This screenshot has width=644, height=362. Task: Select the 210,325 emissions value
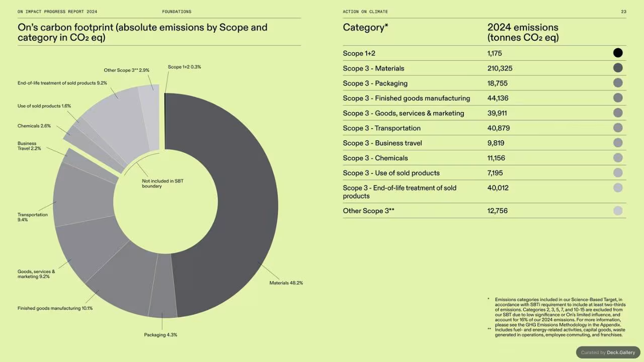click(500, 68)
